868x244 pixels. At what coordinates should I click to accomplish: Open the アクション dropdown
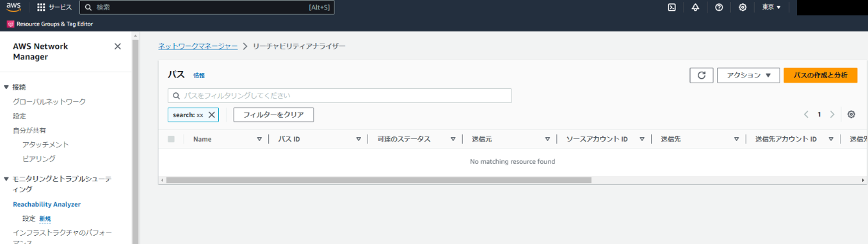[x=748, y=75]
